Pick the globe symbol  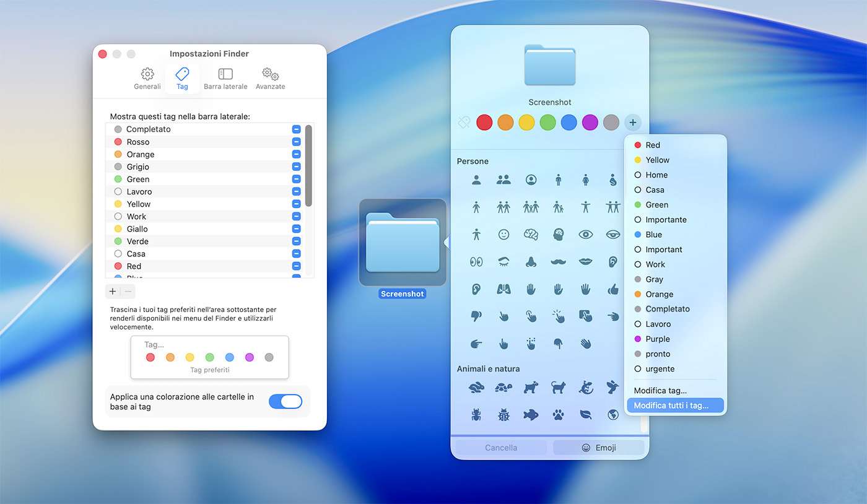click(x=612, y=415)
